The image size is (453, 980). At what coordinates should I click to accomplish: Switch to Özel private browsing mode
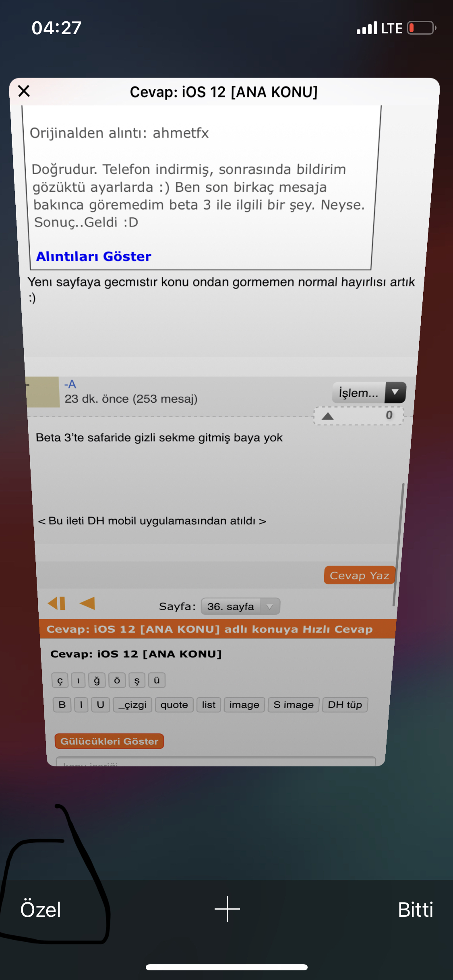point(41,909)
